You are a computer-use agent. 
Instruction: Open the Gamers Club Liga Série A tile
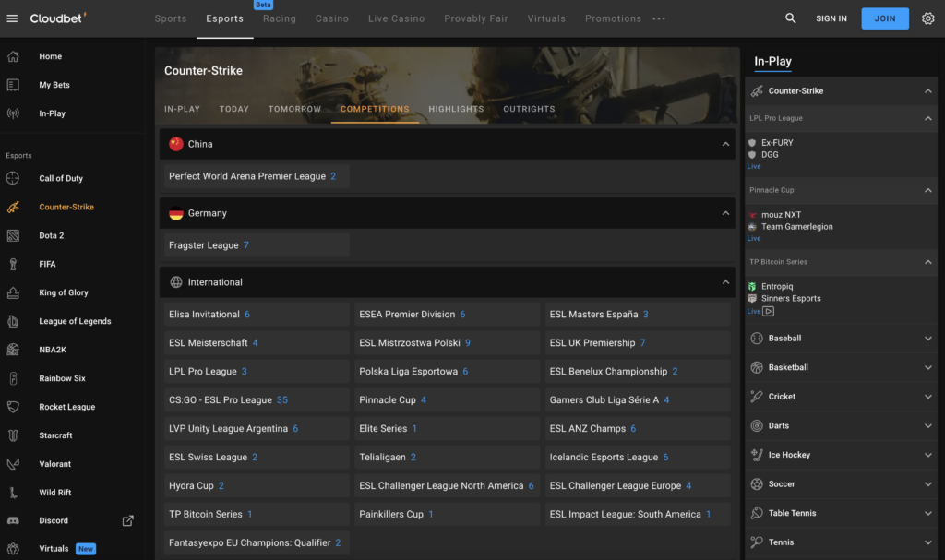point(638,399)
